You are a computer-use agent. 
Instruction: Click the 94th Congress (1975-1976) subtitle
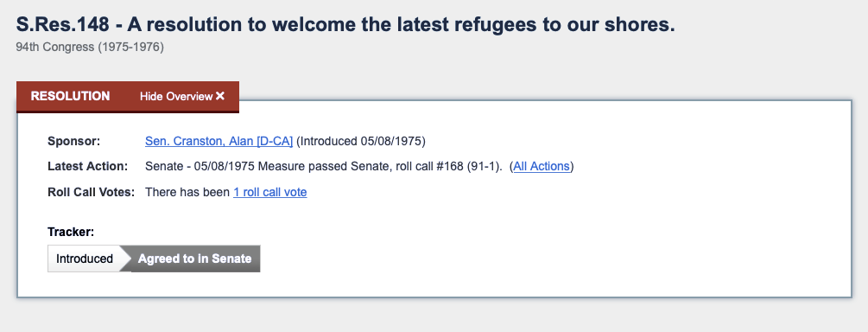[x=90, y=48]
